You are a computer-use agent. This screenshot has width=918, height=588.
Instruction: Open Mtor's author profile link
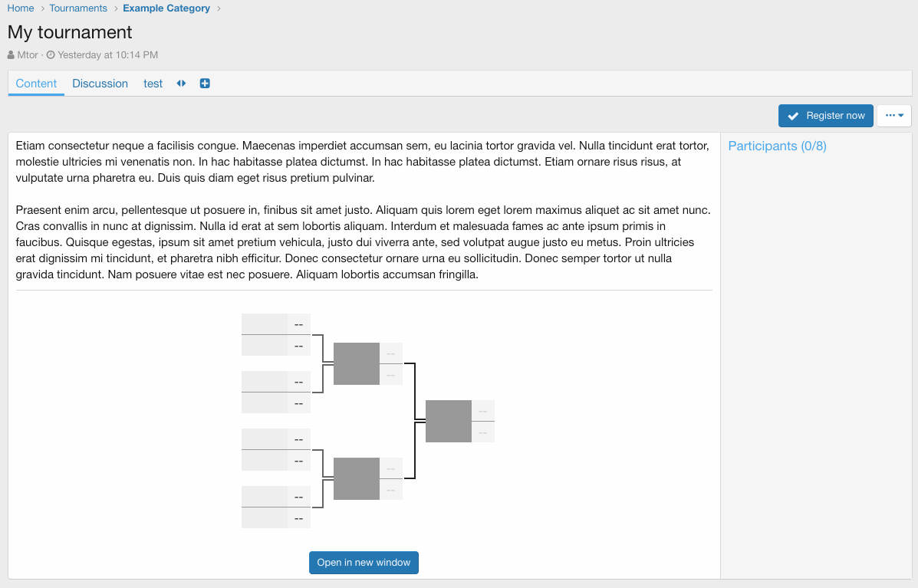[28, 55]
